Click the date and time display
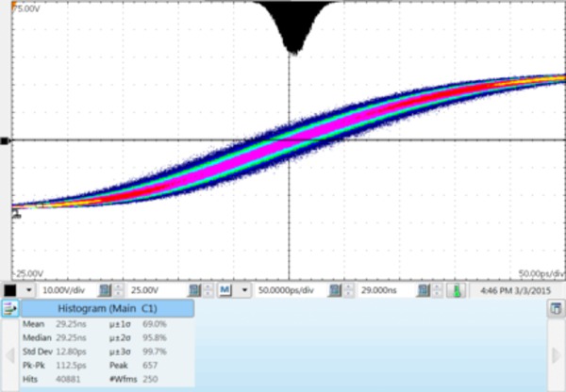 point(514,289)
